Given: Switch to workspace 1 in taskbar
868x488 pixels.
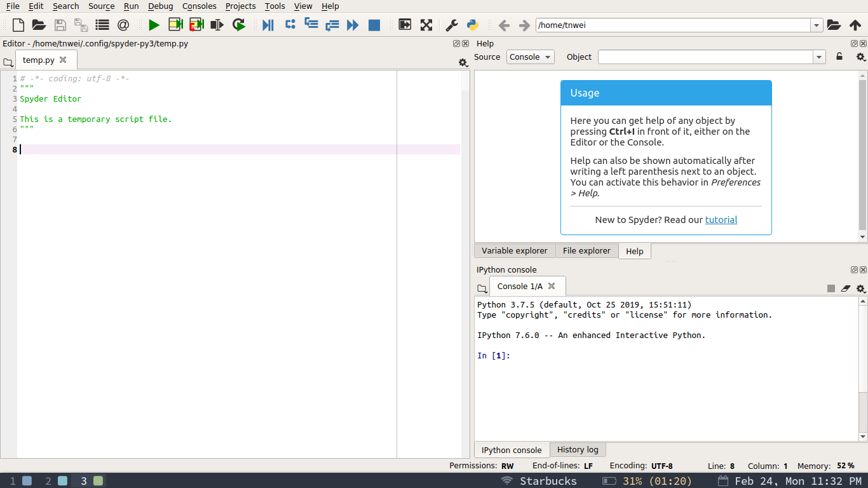Looking at the screenshot, I should 20,481.
